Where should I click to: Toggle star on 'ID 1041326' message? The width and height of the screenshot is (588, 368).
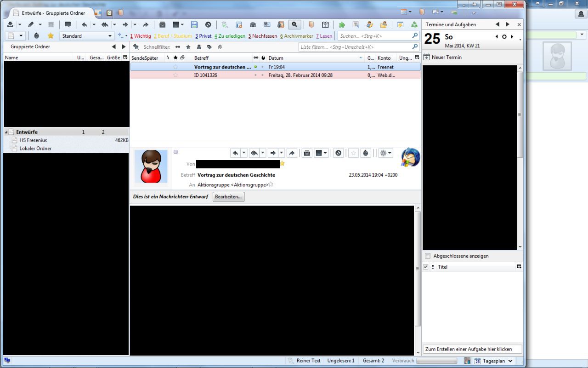[175, 75]
